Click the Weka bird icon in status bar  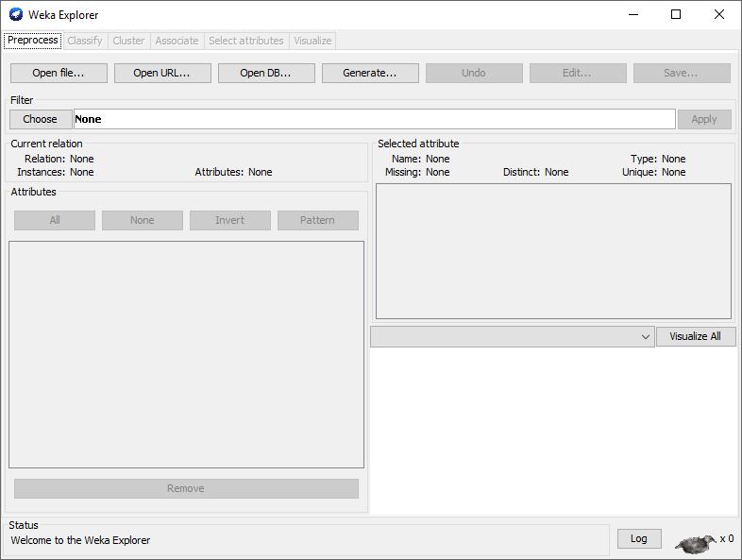[696, 543]
